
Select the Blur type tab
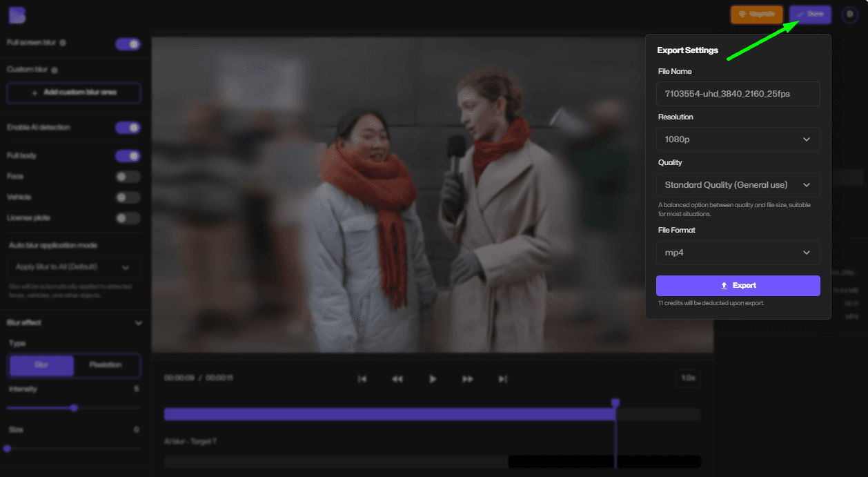coord(41,365)
